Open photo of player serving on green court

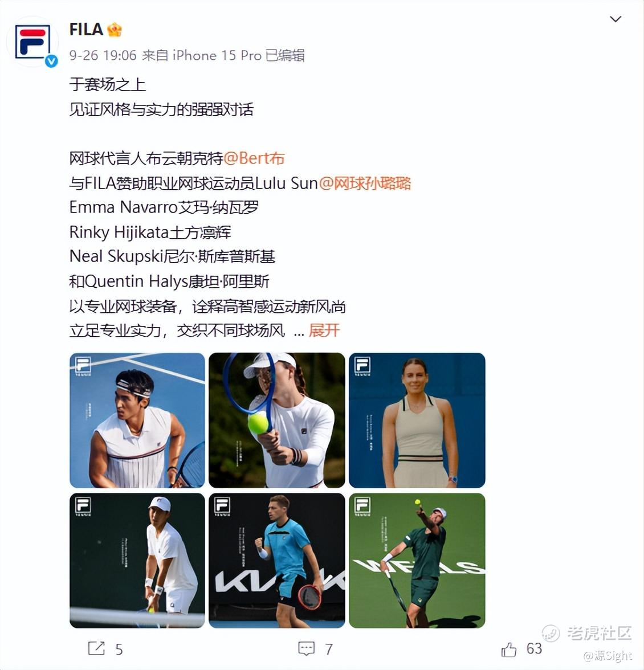[417, 561]
